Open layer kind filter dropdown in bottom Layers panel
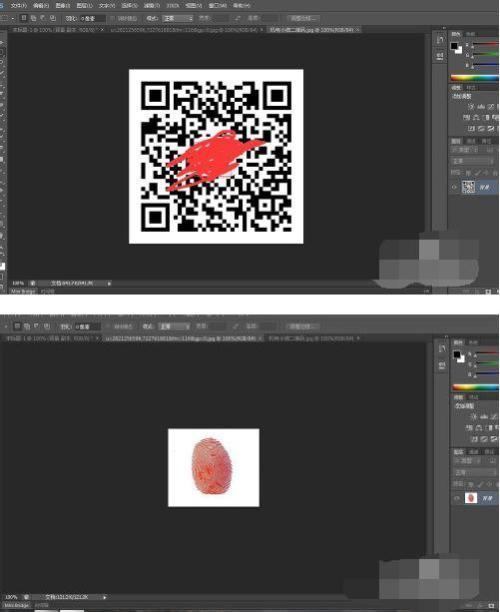Screen dimensions: 500x612 [x=465, y=461]
